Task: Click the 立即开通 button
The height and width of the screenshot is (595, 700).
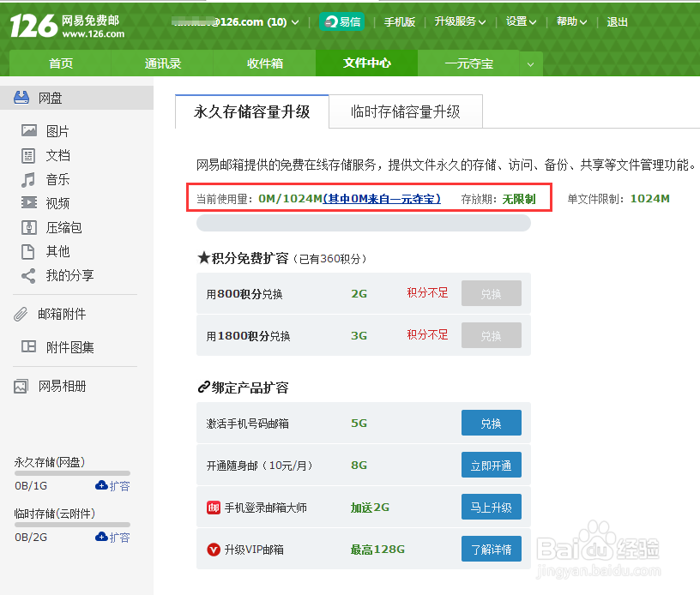Action: coord(491,466)
